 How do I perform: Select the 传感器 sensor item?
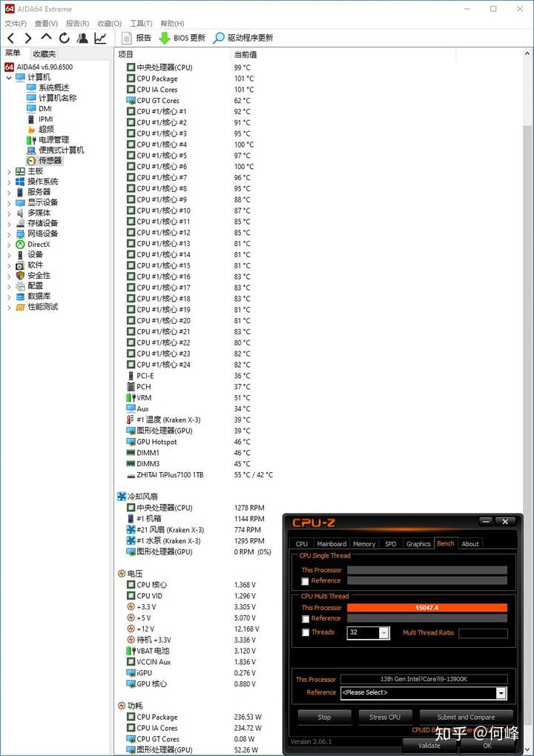tap(44, 161)
